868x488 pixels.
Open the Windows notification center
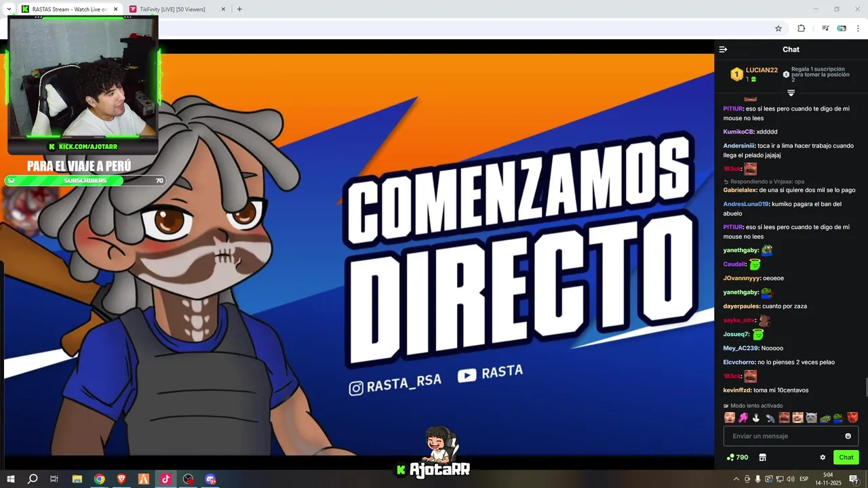tap(854, 479)
